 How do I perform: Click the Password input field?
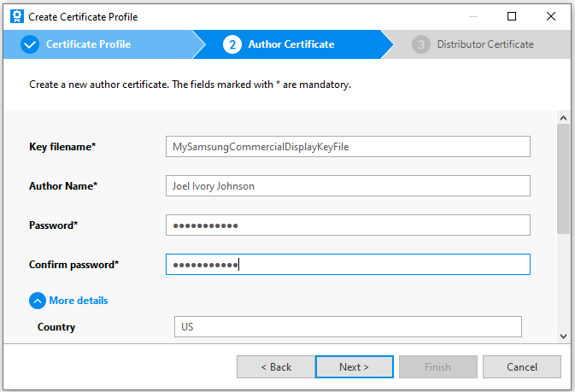(x=347, y=225)
